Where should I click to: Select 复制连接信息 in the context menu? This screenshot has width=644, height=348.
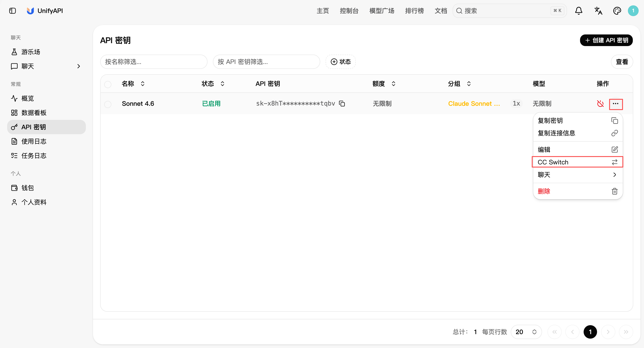click(x=578, y=133)
